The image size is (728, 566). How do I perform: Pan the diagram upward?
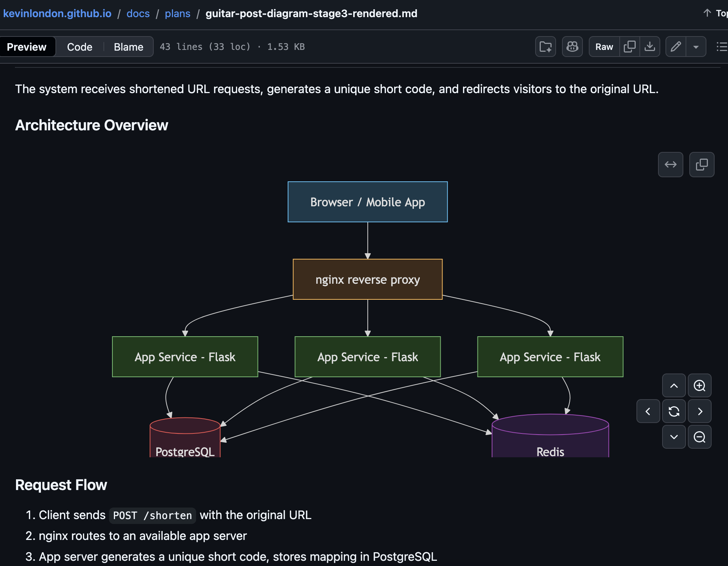pyautogui.click(x=674, y=385)
